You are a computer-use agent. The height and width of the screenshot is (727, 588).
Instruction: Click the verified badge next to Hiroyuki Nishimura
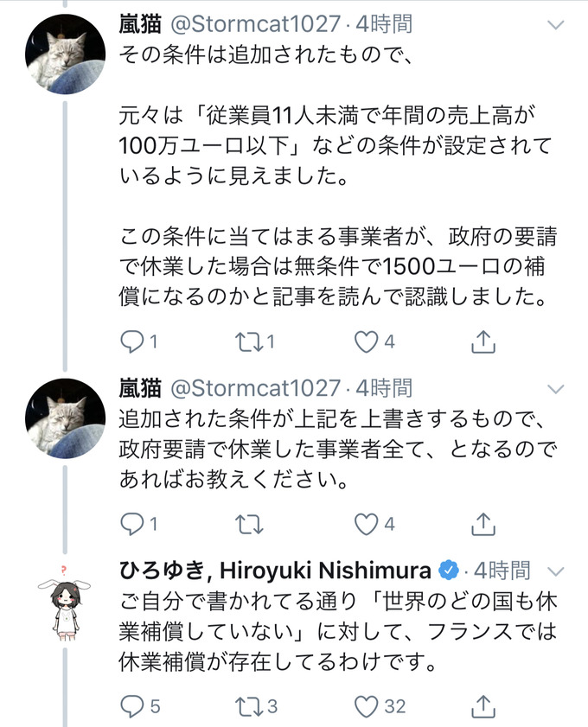448,569
